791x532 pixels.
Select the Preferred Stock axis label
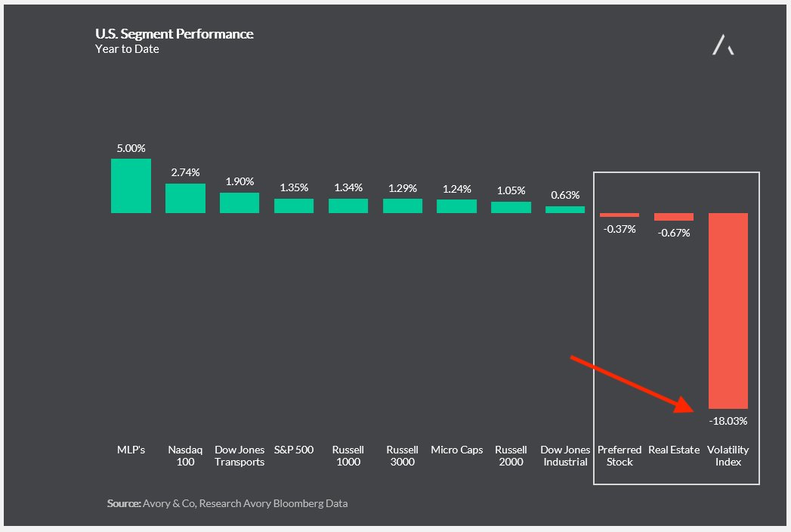point(620,456)
